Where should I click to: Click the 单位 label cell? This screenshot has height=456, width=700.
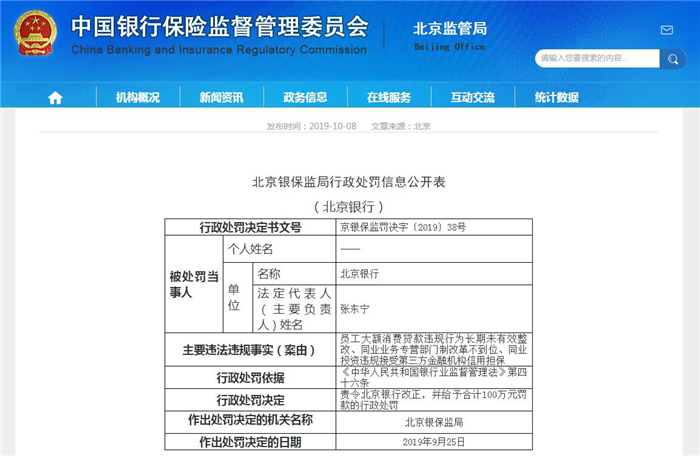coord(238,297)
